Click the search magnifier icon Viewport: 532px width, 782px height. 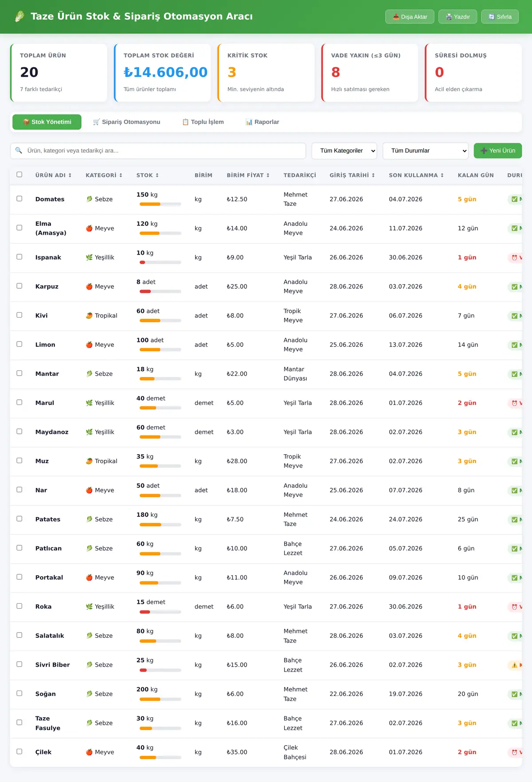tap(19, 150)
